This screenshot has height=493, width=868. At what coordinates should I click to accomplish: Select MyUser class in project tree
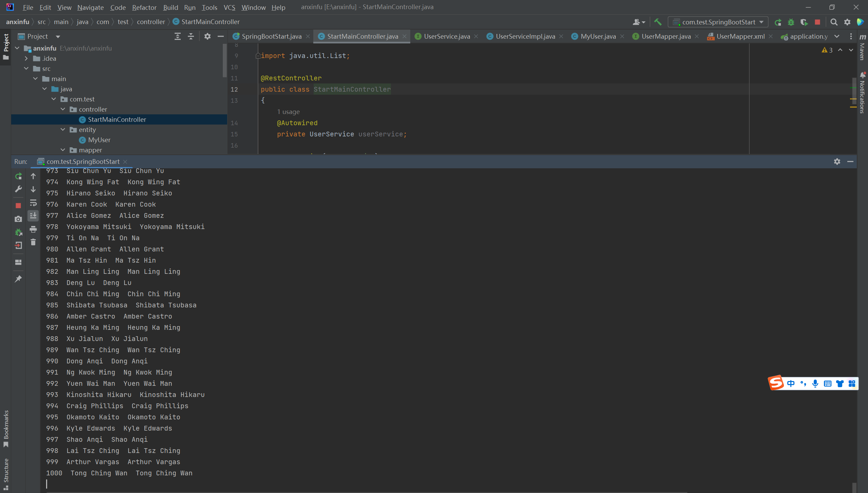pyautogui.click(x=99, y=140)
